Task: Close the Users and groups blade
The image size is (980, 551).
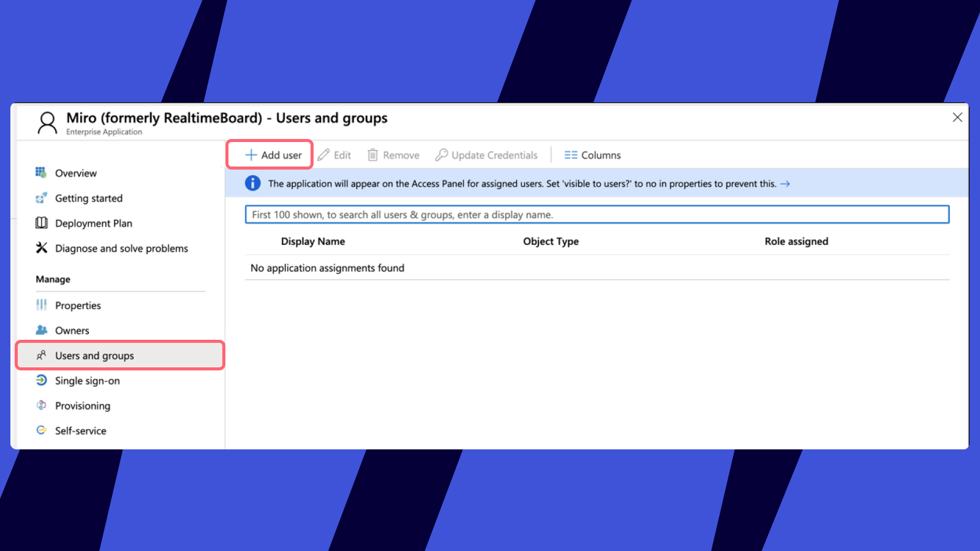Action: (957, 117)
